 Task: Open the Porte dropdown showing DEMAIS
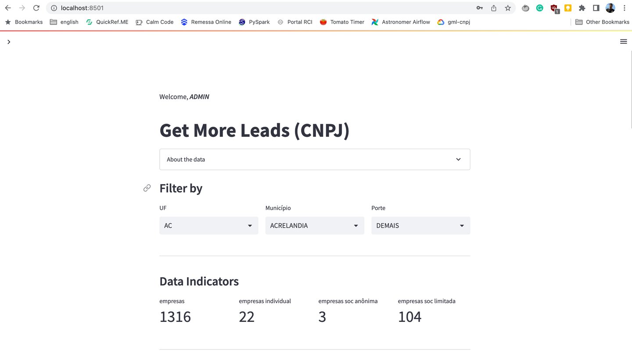point(420,225)
